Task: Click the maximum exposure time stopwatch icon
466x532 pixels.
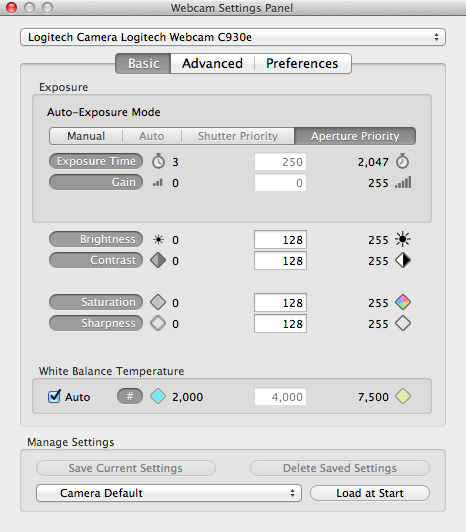Action: (403, 161)
